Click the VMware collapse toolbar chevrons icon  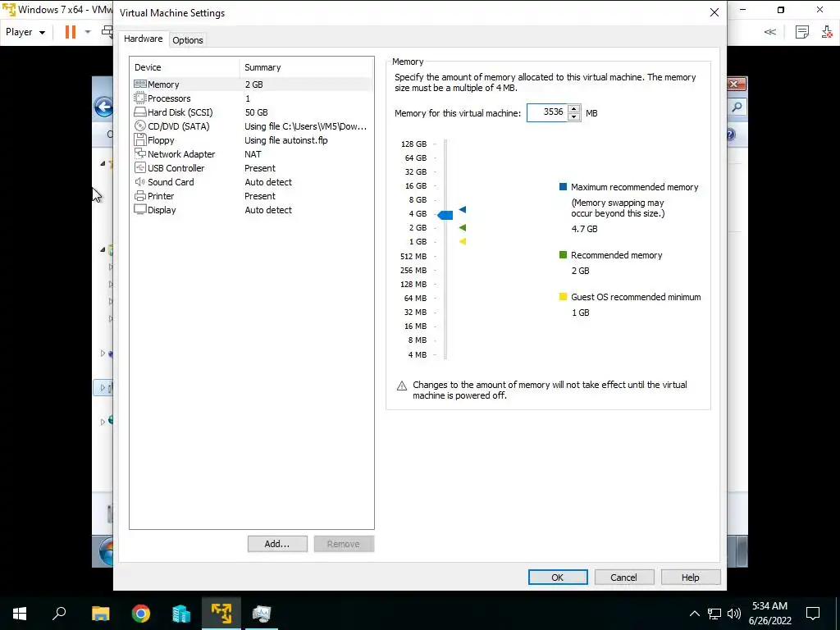click(769, 32)
